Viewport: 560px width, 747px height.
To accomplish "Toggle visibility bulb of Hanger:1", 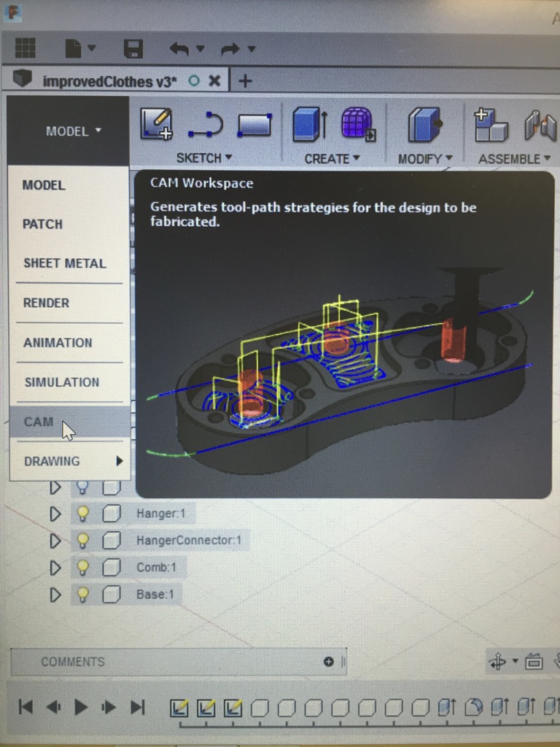I will tap(83, 514).
